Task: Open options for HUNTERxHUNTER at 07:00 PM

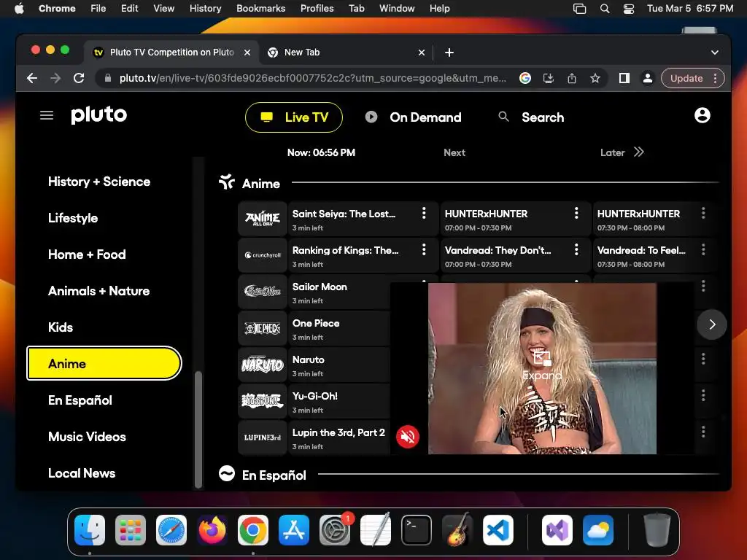Action: (x=576, y=214)
